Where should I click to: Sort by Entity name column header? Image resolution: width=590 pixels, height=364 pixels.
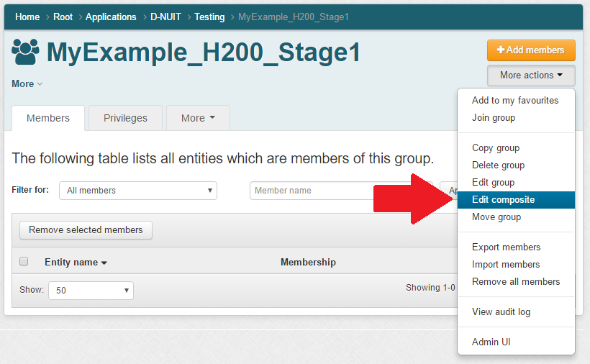pos(76,263)
